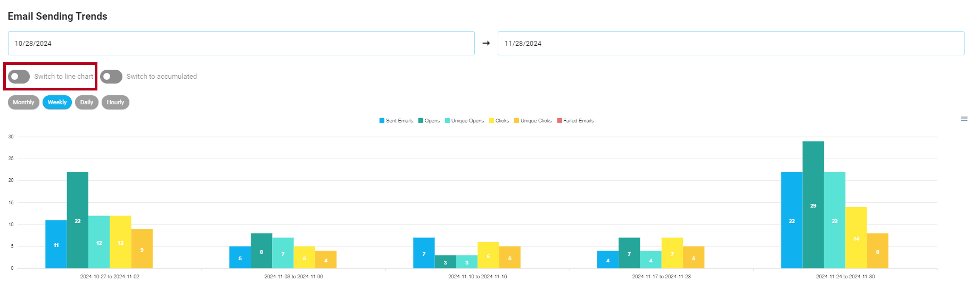This screenshot has height=306, width=980.
Task: Click Opens bar valued 22 in first week
Action: pos(78,220)
